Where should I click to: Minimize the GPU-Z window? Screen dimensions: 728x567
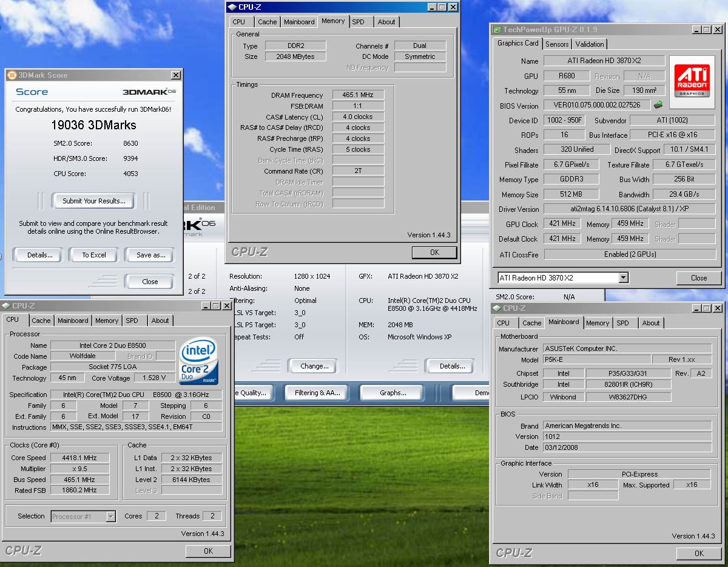(697, 29)
